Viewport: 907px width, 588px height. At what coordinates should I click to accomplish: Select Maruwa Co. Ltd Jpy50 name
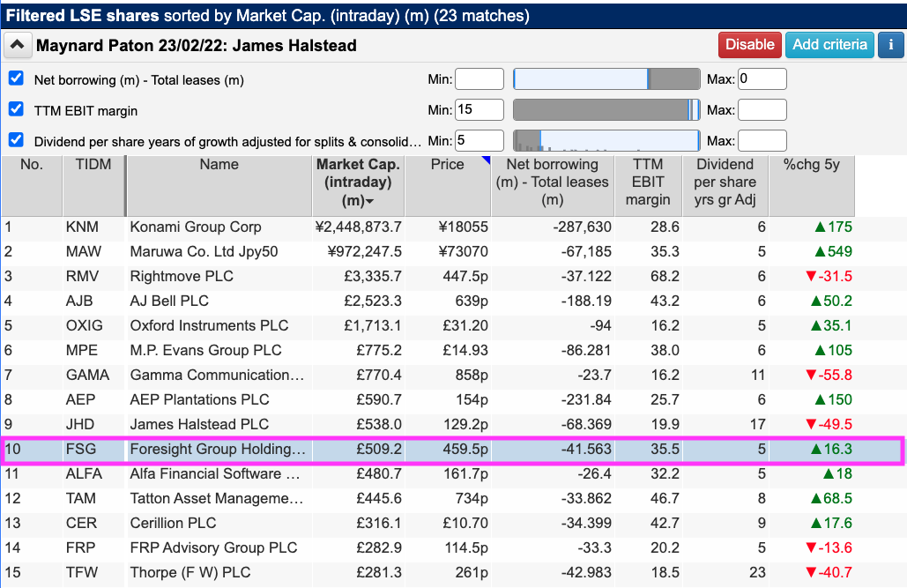(204, 252)
